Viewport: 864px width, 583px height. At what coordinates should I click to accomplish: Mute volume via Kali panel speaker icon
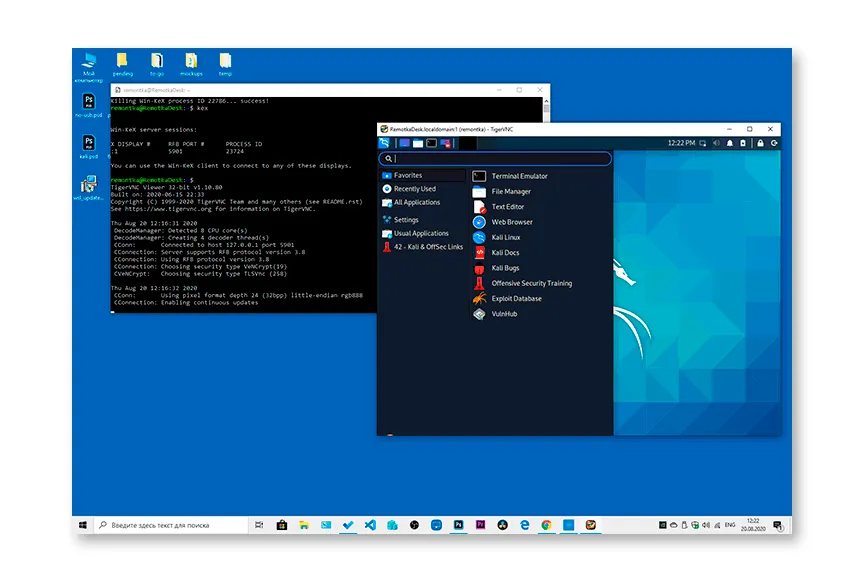[x=716, y=143]
